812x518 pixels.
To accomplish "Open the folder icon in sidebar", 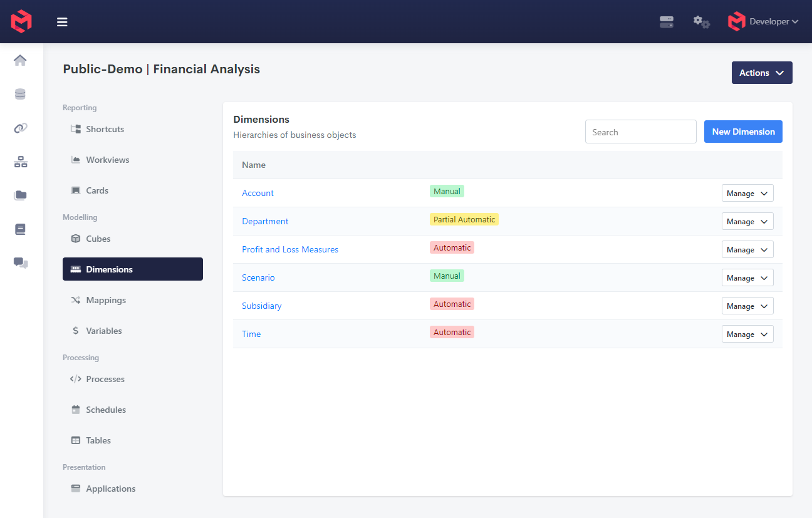I will click(x=21, y=195).
